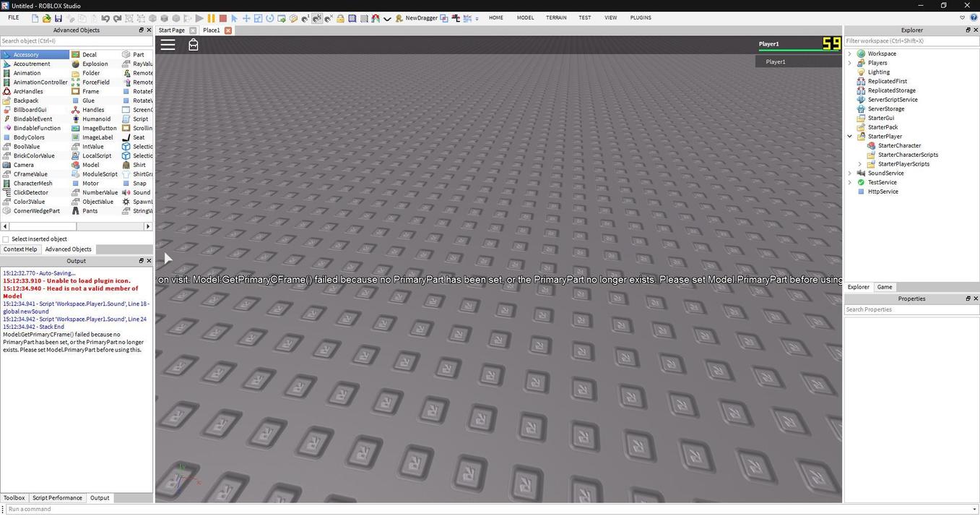Switch to the Game tab near Properties
980x532 pixels.
(885, 287)
